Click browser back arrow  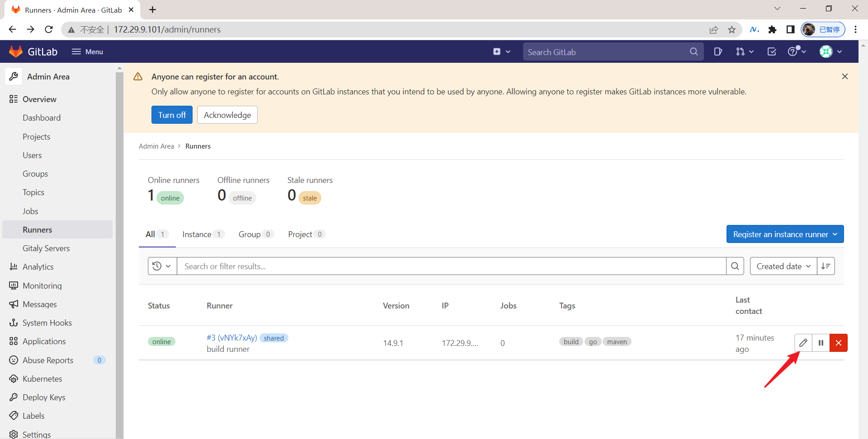[x=12, y=29]
